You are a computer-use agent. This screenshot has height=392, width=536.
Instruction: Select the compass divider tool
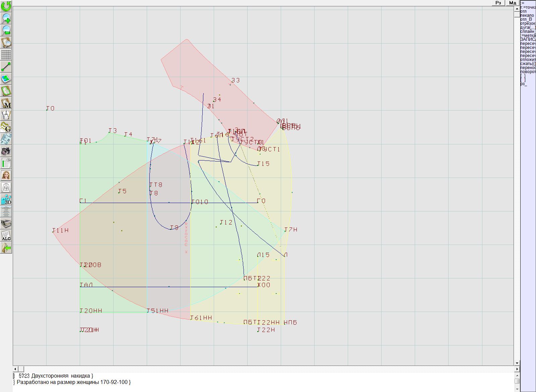pyautogui.click(x=6, y=115)
